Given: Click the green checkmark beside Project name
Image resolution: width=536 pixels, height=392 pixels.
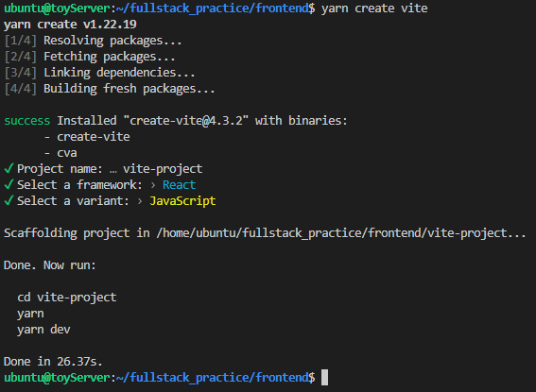Looking at the screenshot, I should (9, 168).
